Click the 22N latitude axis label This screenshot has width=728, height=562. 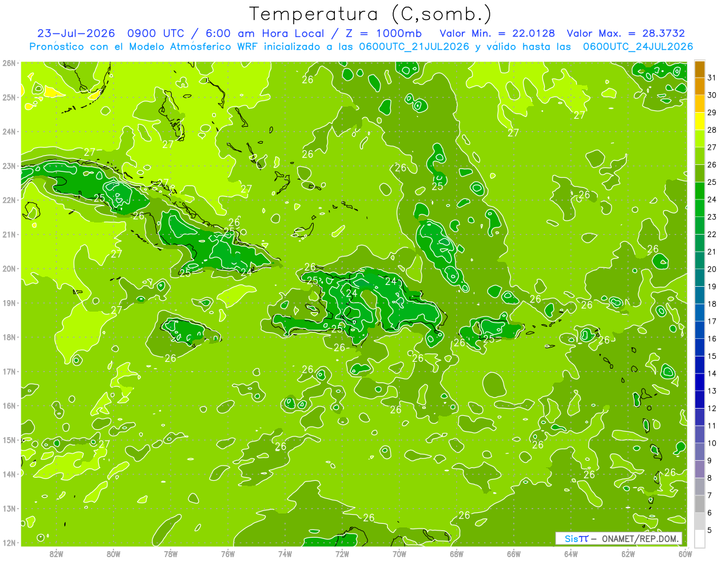(x=8, y=200)
